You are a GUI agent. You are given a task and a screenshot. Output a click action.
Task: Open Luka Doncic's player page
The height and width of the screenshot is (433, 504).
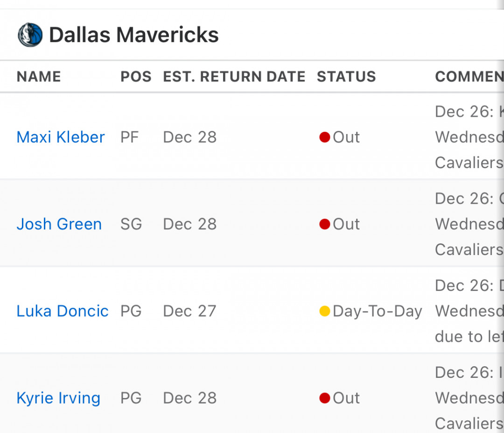pos(63,311)
